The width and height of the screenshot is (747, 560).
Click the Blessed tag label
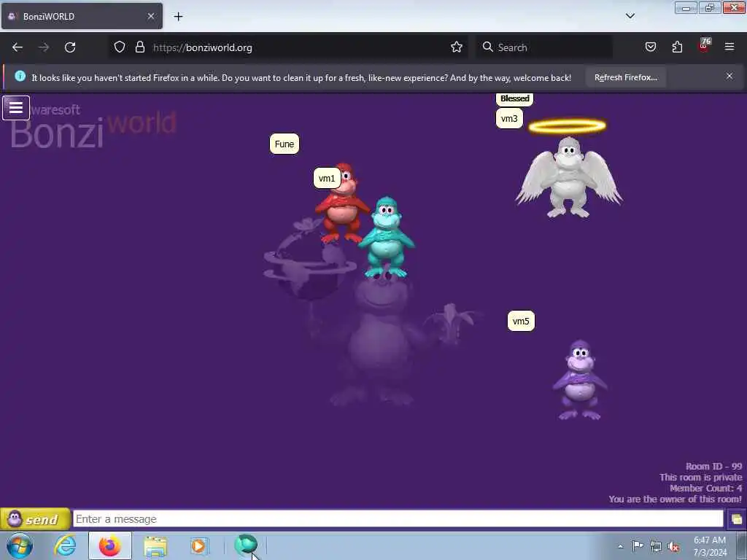(514, 98)
